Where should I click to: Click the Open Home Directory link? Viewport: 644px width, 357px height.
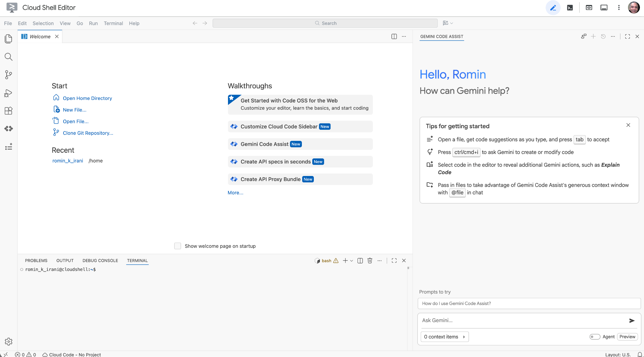[x=87, y=98]
